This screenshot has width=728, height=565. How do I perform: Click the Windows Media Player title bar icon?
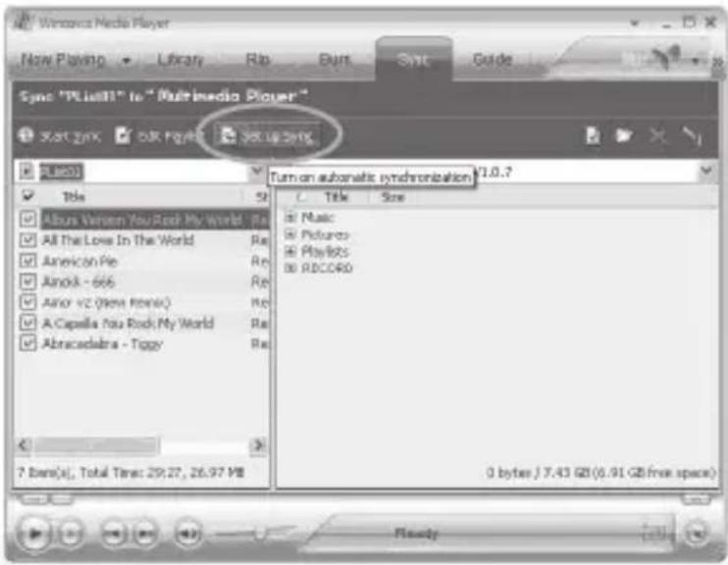coord(25,22)
